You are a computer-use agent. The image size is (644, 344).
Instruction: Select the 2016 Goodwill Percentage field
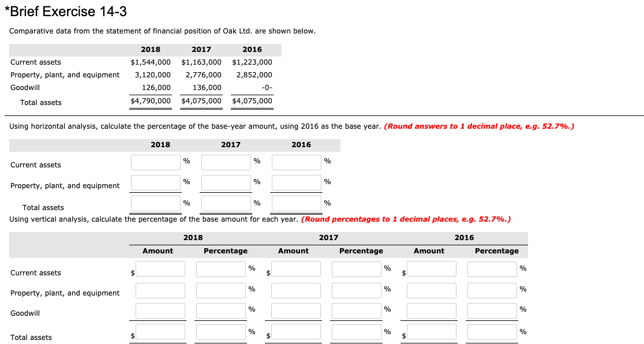pyautogui.click(x=491, y=311)
